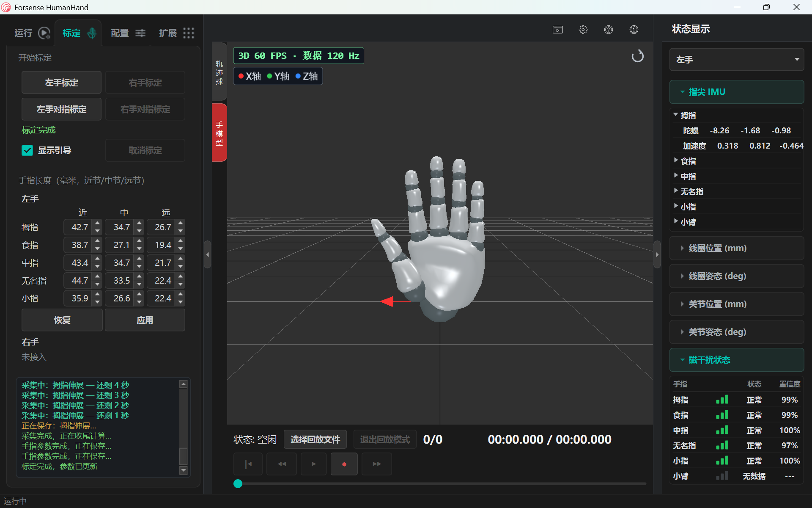
Task: Expand the 线圈位置 (mm) section
Action: point(736,248)
